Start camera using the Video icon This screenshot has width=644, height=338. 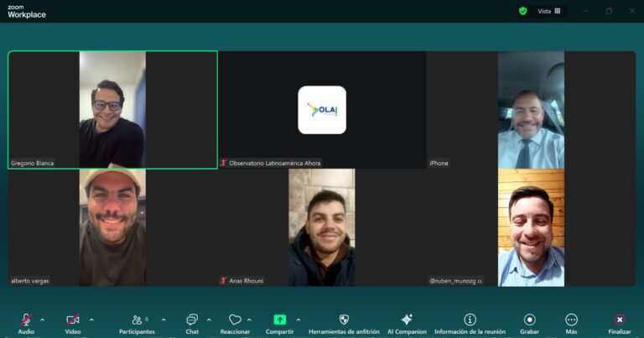pos(73,320)
